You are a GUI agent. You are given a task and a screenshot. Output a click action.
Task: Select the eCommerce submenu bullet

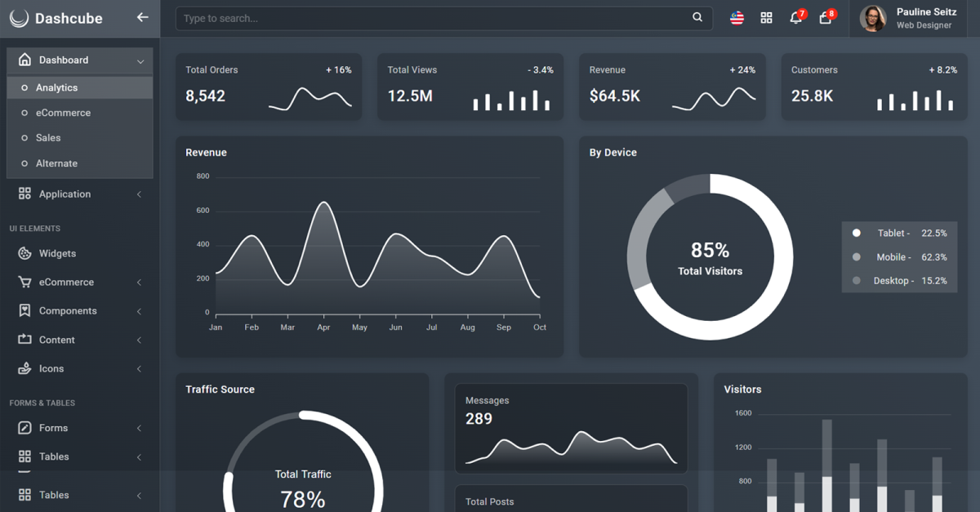tap(24, 113)
